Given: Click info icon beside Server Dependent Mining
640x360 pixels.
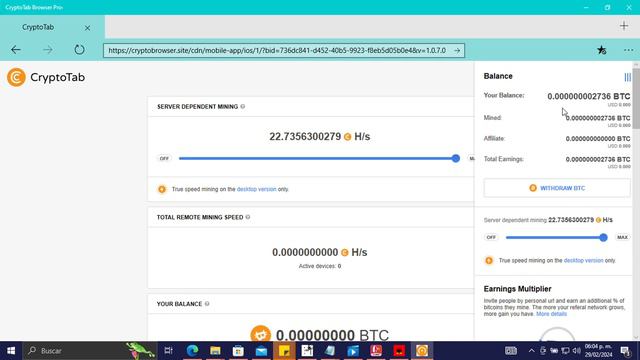Looking at the screenshot, I should click(243, 107).
